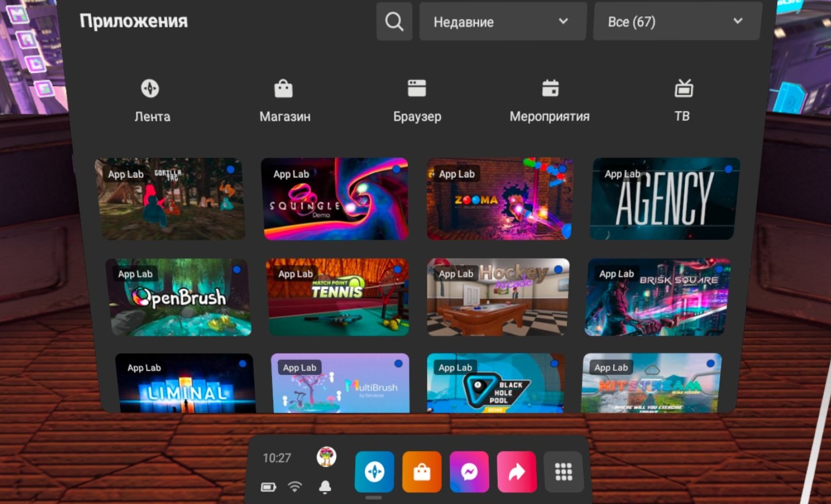Image resolution: width=831 pixels, height=504 pixels.
Task: Open the ТВ shortcut
Action: 683,101
